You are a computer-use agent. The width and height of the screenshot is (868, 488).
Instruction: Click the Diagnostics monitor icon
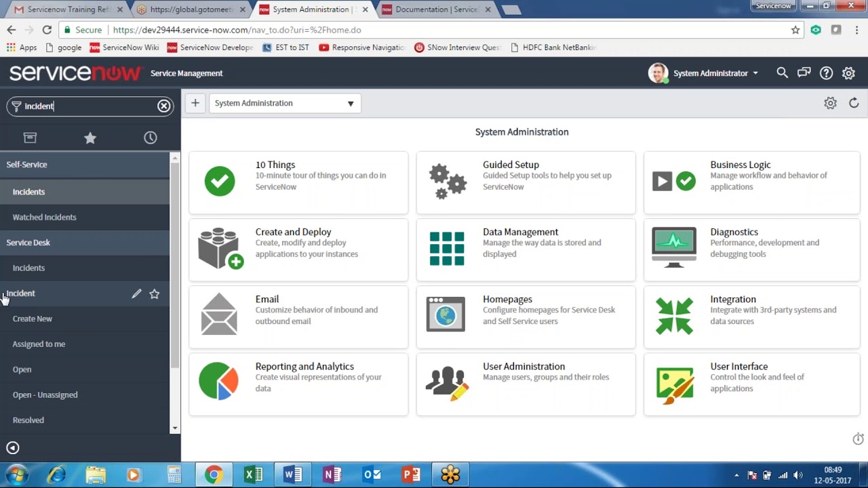[674, 247]
